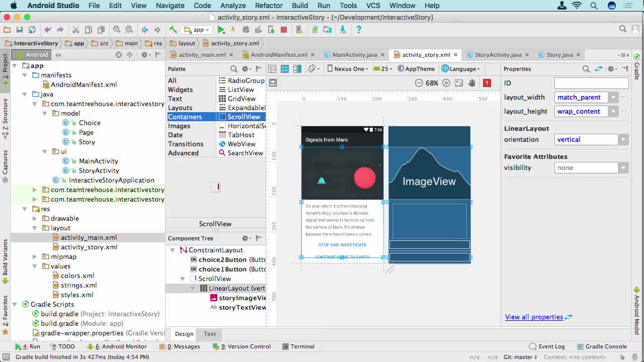The width and height of the screenshot is (644, 362).
Task: Click the View all properties link
Action: 534,317
